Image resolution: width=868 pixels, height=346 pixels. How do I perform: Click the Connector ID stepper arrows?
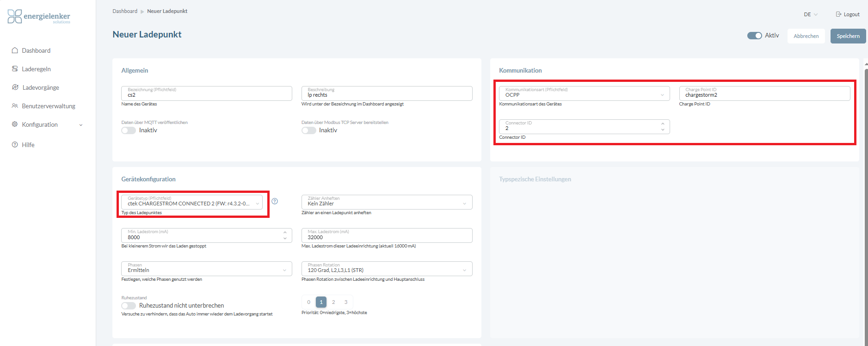663,127
